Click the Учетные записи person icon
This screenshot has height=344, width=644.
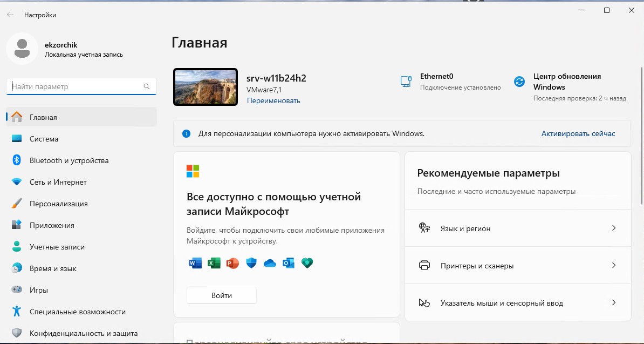(x=17, y=247)
